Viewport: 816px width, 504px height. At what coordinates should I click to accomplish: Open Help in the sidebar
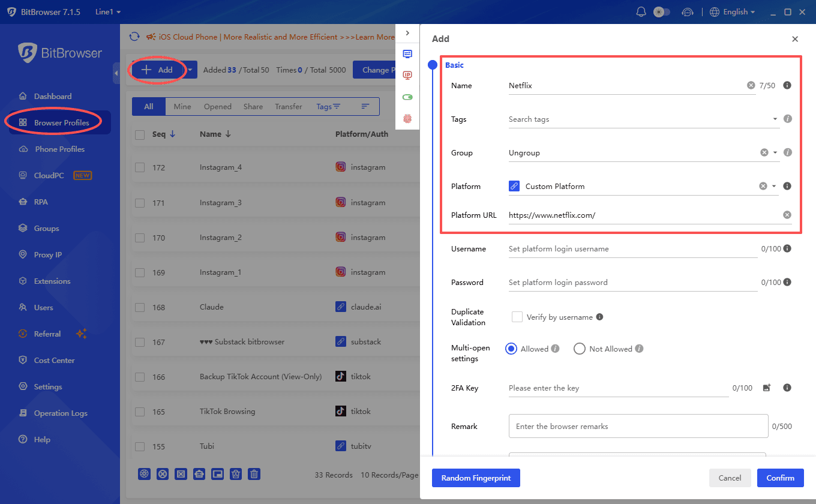42,439
